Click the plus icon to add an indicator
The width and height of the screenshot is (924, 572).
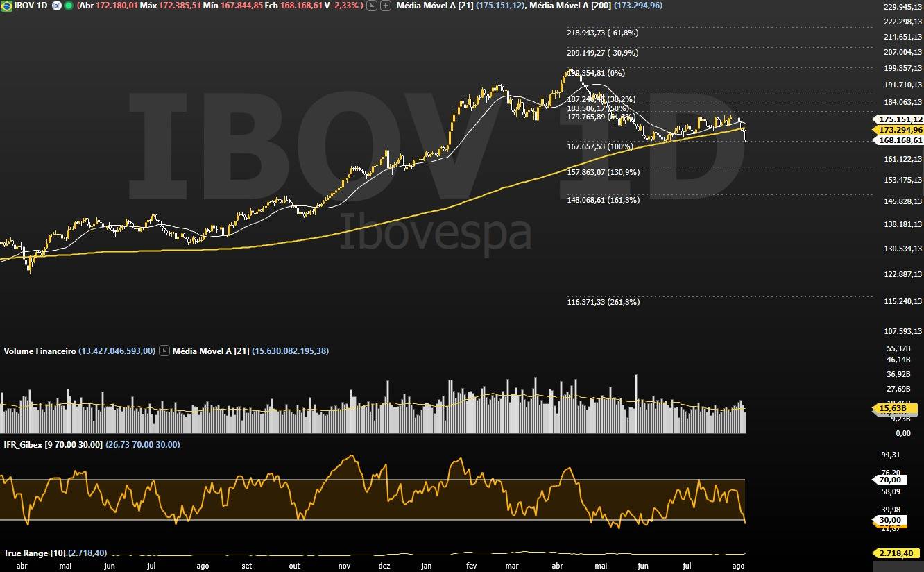coord(386,6)
